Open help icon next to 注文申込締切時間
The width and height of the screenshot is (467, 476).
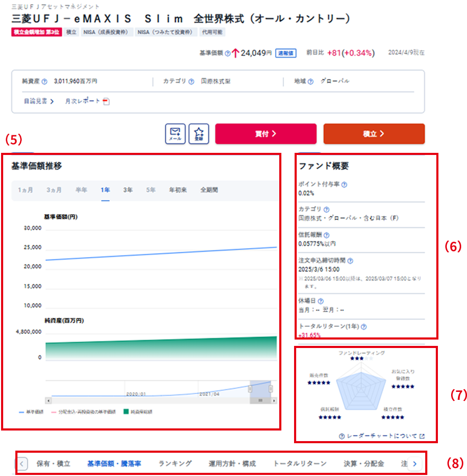click(350, 261)
